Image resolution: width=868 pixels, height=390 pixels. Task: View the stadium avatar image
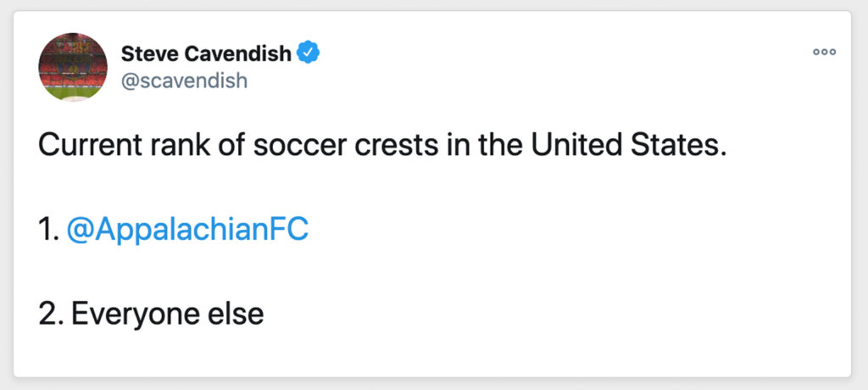point(73,67)
